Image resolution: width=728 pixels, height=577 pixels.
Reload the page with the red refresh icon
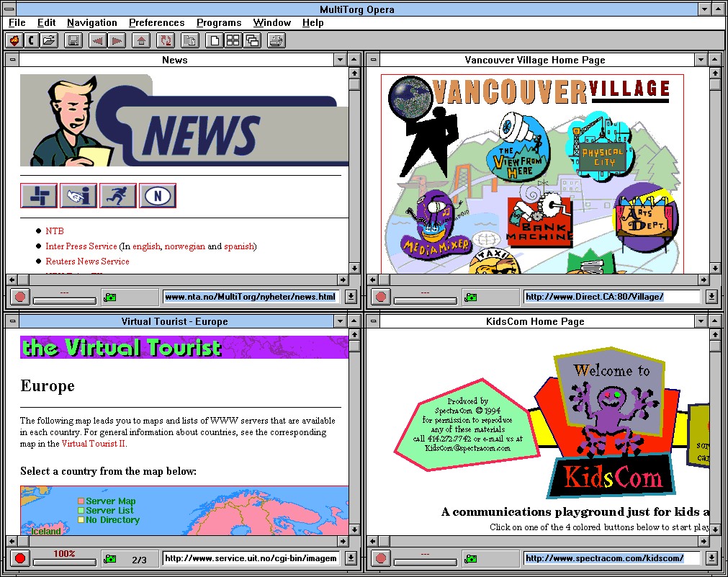coord(165,40)
